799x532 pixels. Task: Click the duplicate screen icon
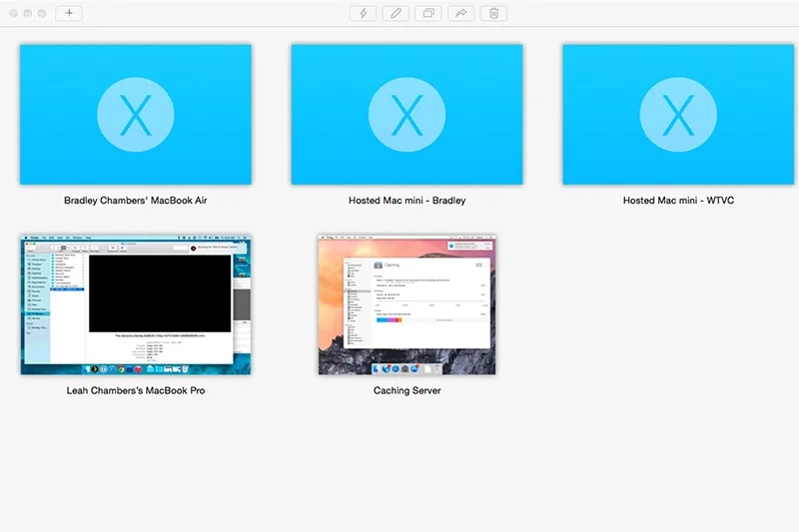(428, 13)
